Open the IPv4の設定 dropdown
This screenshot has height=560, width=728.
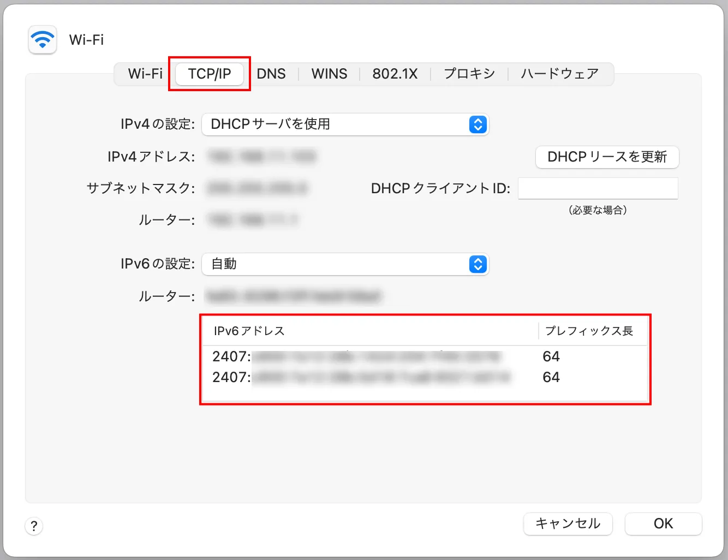(x=345, y=124)
